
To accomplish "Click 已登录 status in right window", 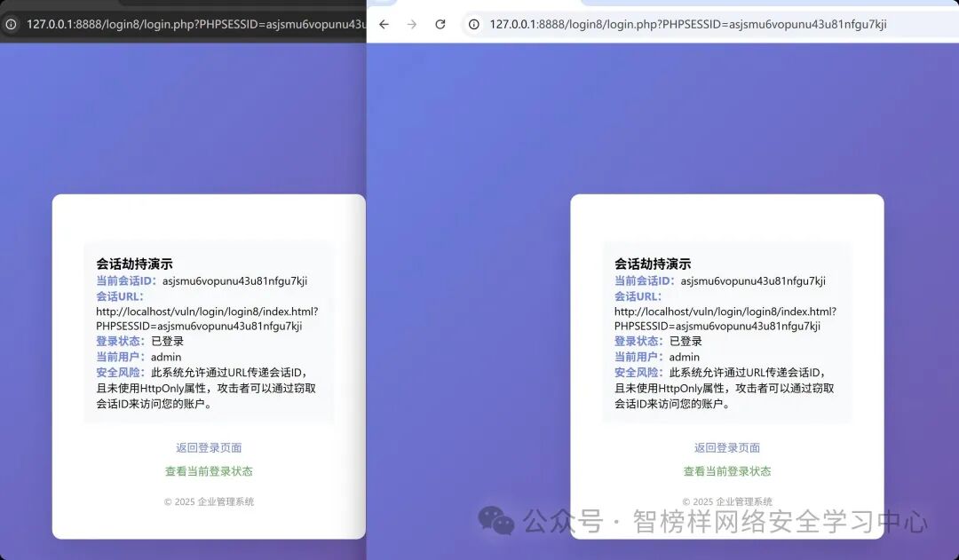I will coord(686,341).
